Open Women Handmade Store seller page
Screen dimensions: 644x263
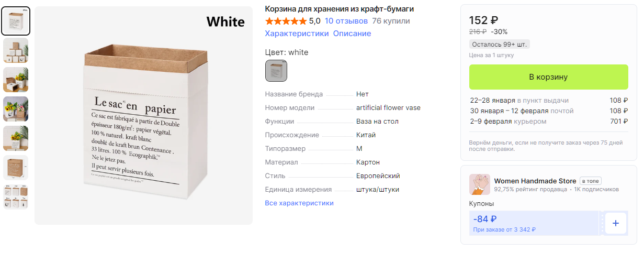(535, 181)
